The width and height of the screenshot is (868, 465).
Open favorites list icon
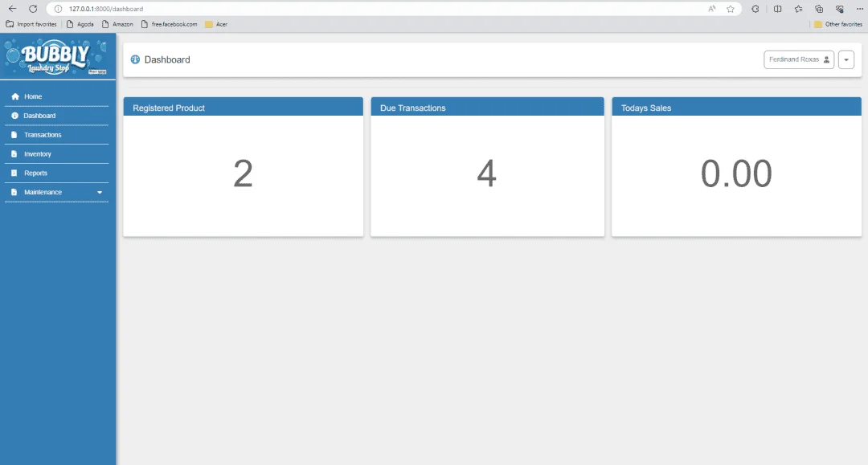(x=798, y=9)
